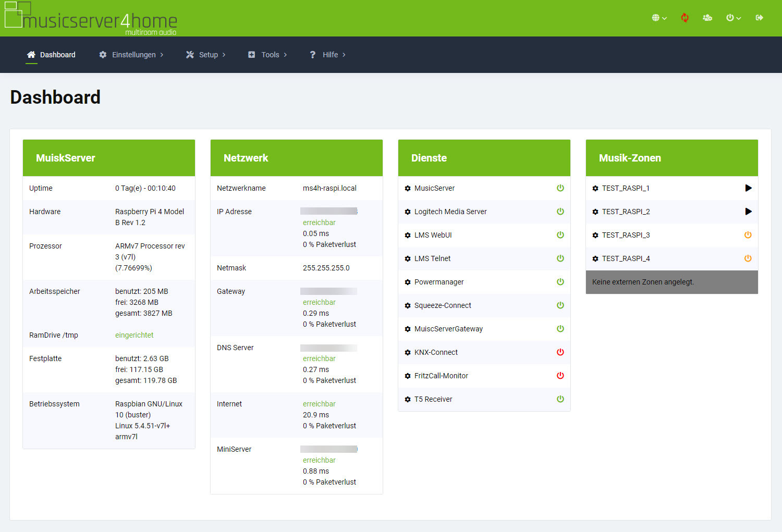Expand the chevron next to Einstellungen
Image resolution: width=782 pixels, height=532 pixels.
point(162,55)
